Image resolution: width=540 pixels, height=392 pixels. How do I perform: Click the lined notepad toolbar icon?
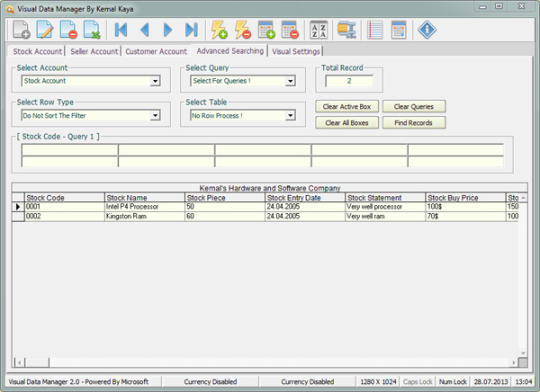375,30
